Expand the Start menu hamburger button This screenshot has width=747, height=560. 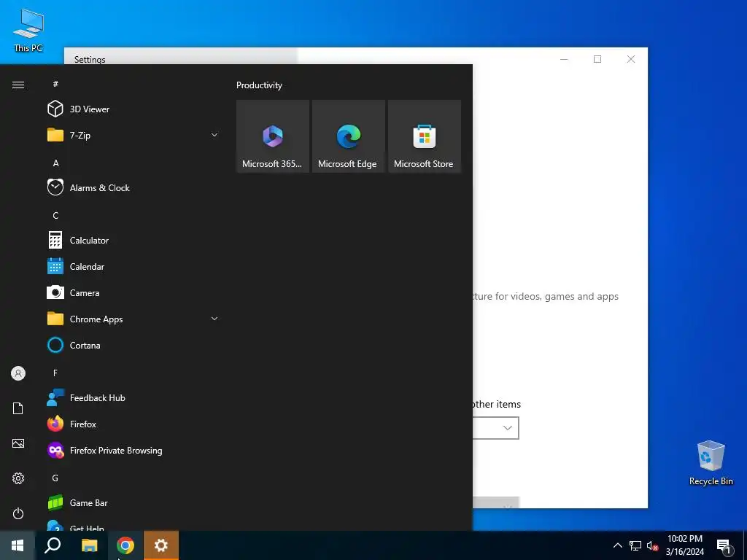click(18, 85)
